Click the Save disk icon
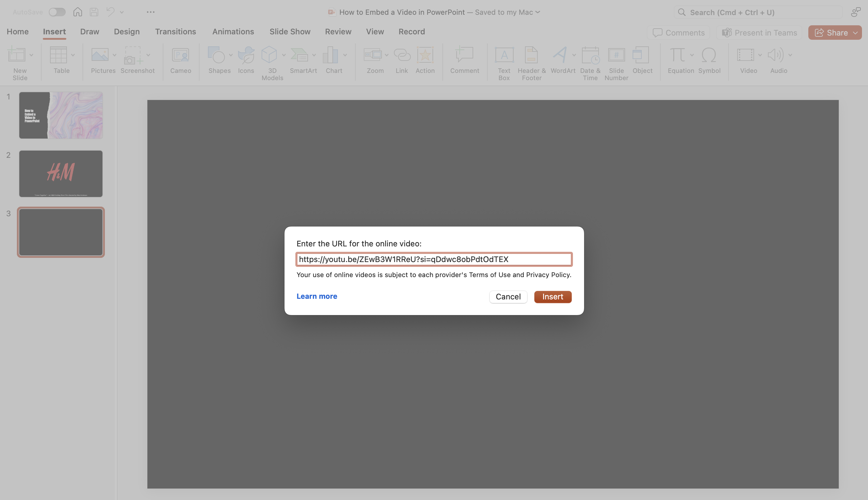The width and height of the screenshot is (868, 500). 94,12
